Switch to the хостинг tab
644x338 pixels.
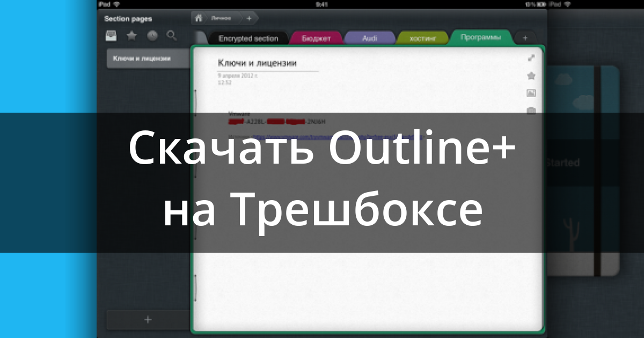tap(422, 39)
